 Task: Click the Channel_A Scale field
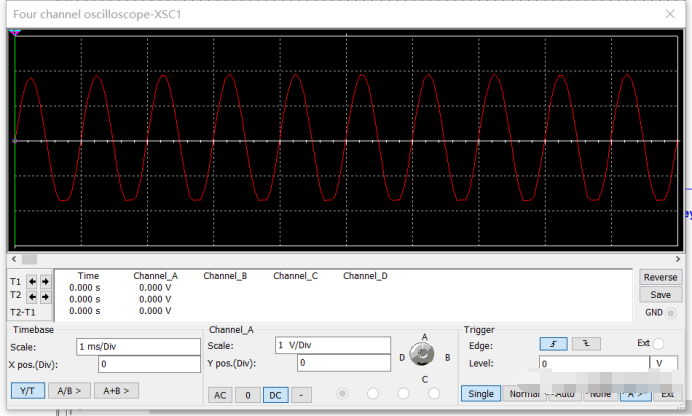coord(333,345)
